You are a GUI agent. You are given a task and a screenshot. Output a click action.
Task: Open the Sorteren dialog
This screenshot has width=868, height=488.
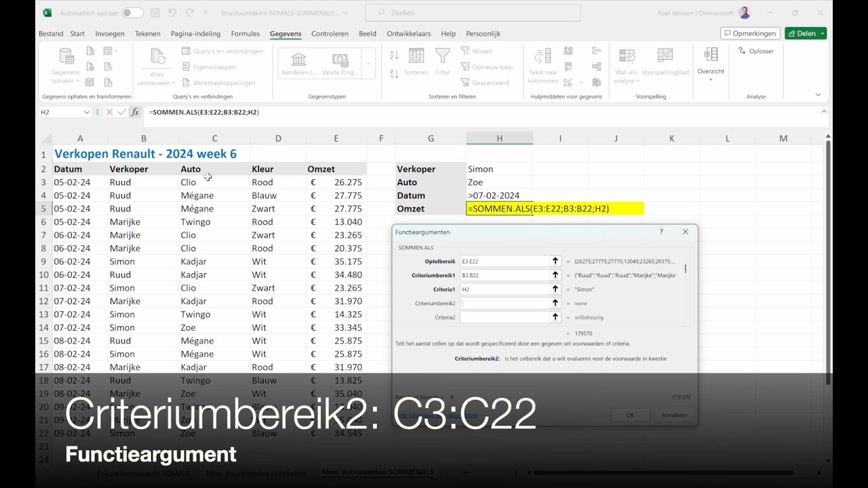tap(416, 61)
